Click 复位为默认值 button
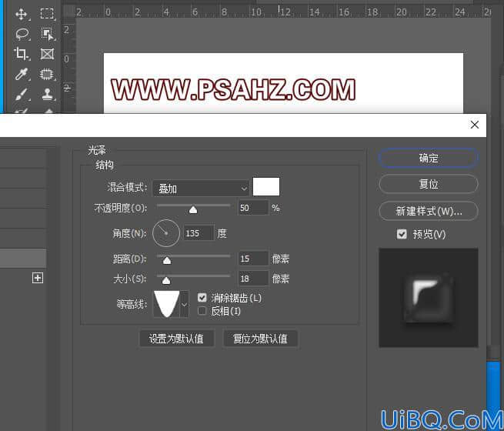The height and width of the screenshot is (431, 504). point(260,339)
